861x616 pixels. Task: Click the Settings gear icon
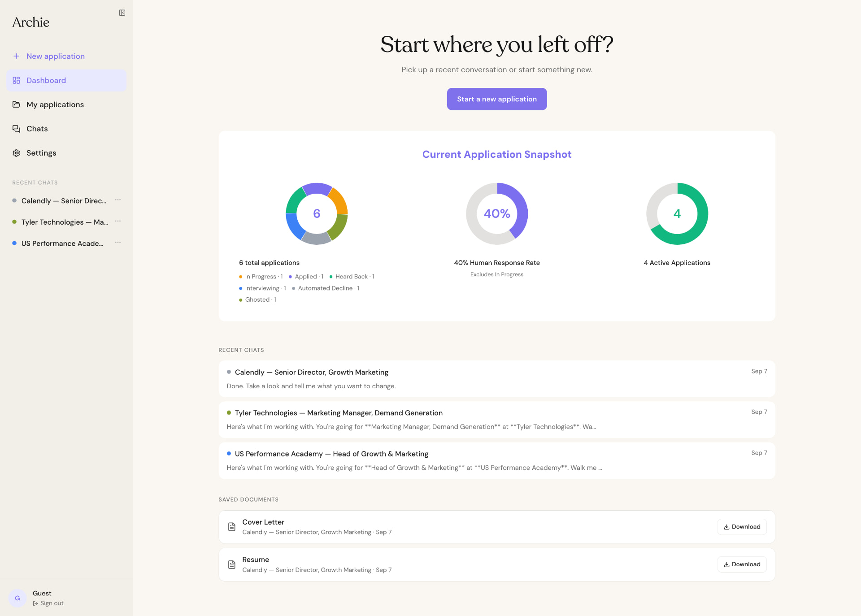(x=16, y=153)
